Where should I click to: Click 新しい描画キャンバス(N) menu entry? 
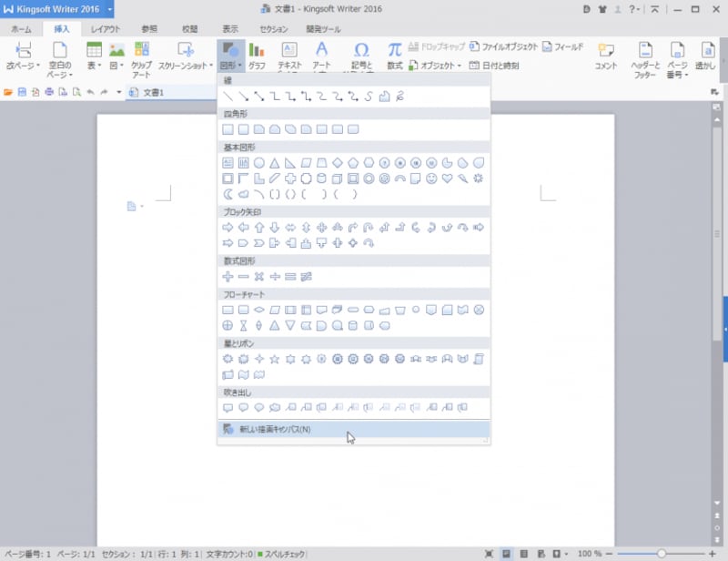click(x=275, y=429)
